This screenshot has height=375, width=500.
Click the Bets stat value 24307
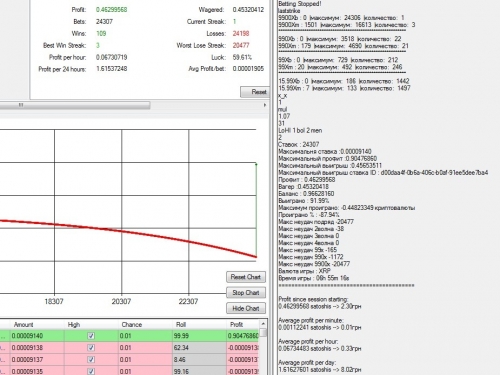pos(104,22)
